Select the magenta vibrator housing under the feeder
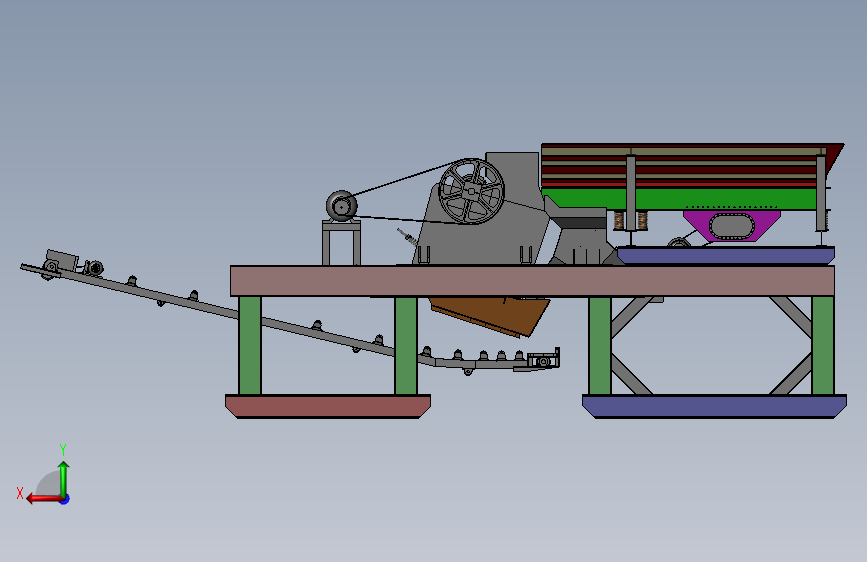Screen dimensions: 867x562 pyautogui.click(x=732, y=226)
